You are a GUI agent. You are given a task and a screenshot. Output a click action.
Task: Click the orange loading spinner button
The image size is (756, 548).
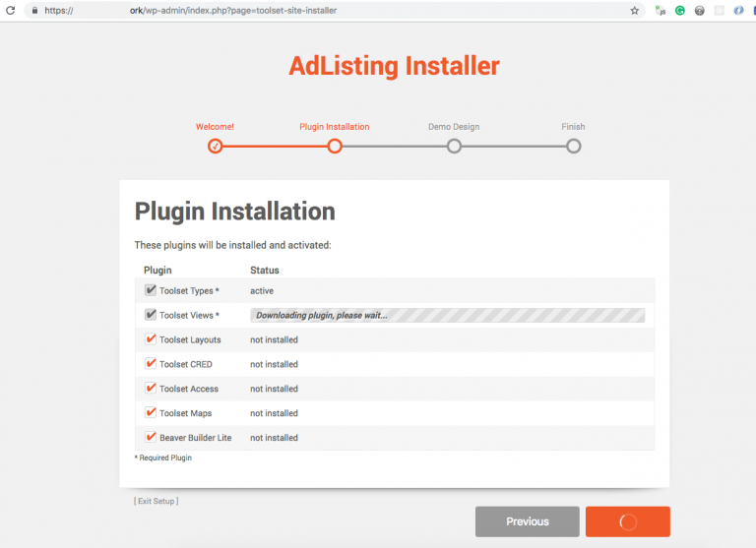pos(628,521)
